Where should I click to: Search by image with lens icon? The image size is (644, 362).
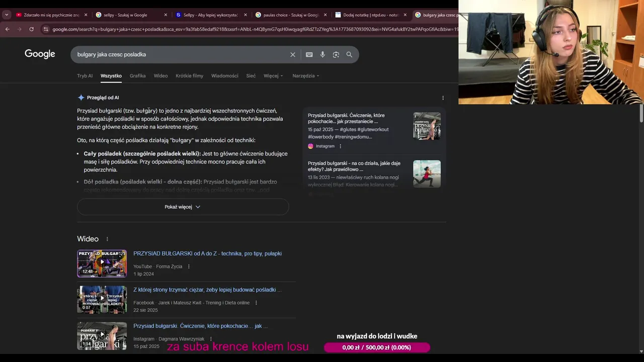[x=336, y=55]
